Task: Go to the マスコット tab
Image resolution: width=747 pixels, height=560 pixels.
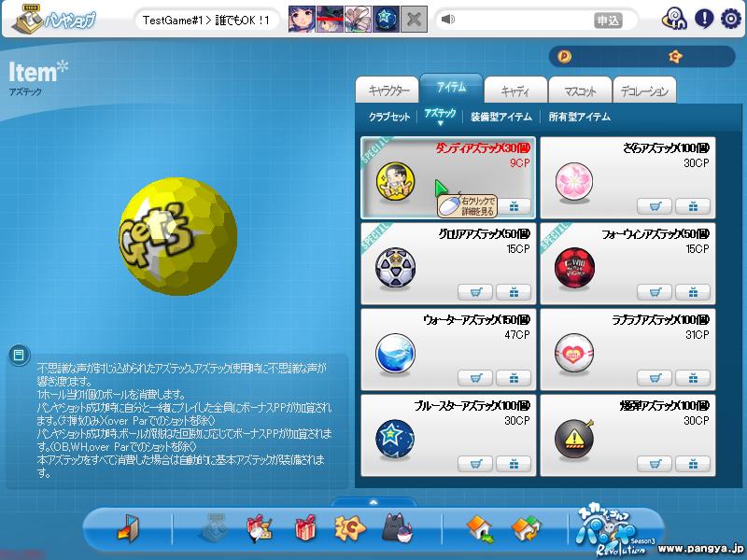Action: (580, 90)
